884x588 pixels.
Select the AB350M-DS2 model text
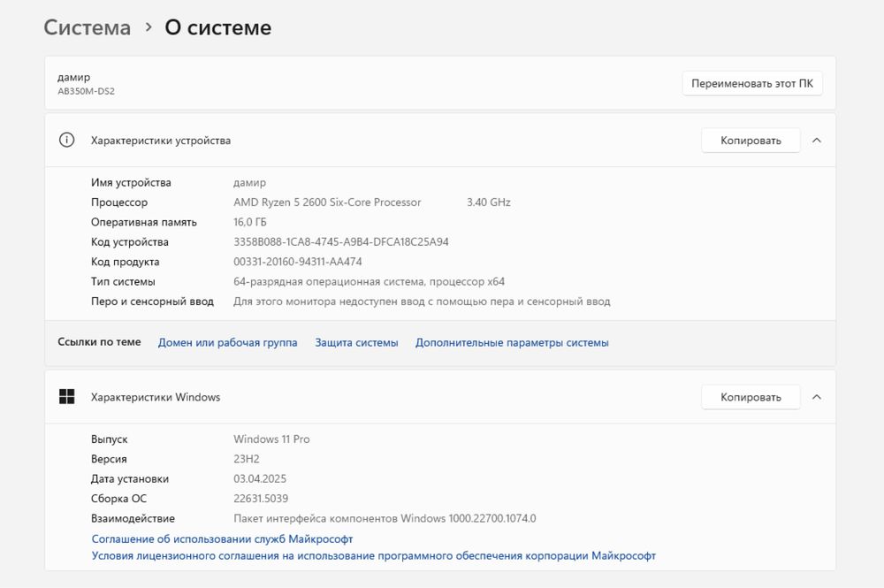point(86,91)
